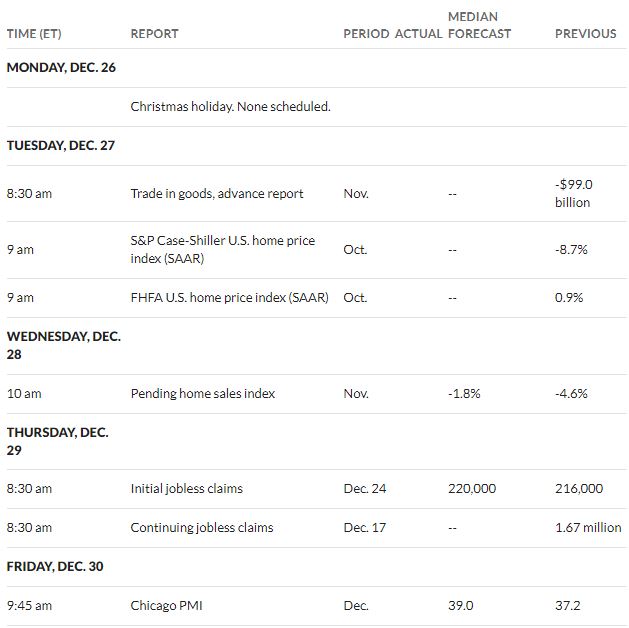Click the Tuesday, Dec. 27 date heading

(x=61, y=145)
